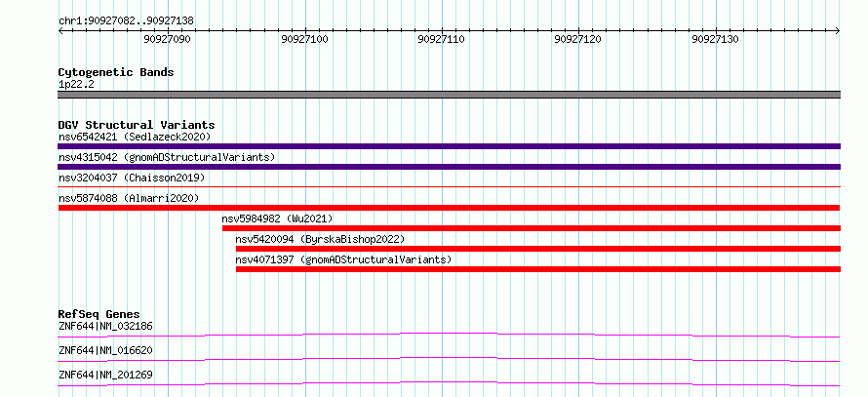
Task: Click the ZNF644|NM_032186 gene label
Action: tap(105, 326)
